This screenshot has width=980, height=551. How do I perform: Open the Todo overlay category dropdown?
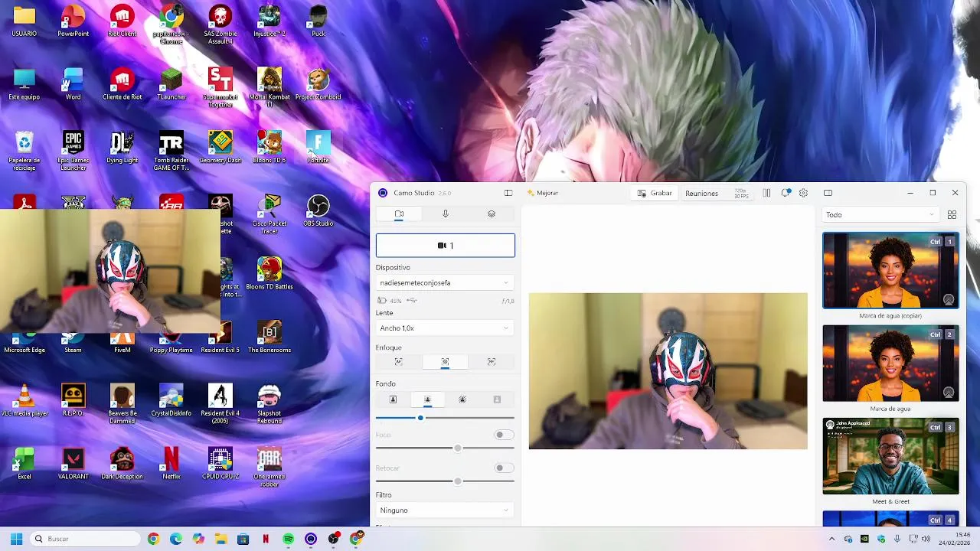coord(880,215)
